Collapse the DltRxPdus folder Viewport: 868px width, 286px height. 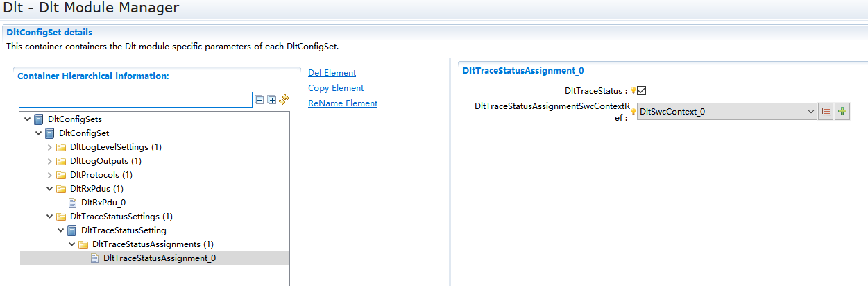pyautogui.click(x=49, y=189)
